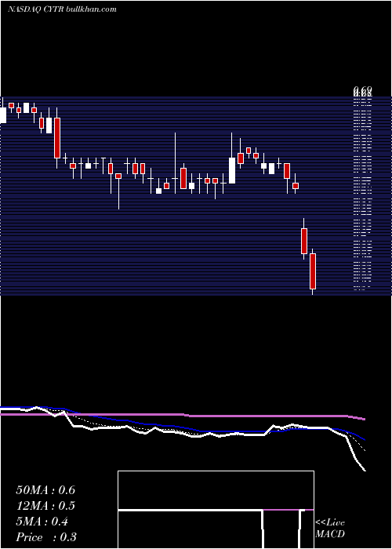Click the tall white candle before the mid-chart peak
This screenshot has height=549, width=392.
point(232,170)
